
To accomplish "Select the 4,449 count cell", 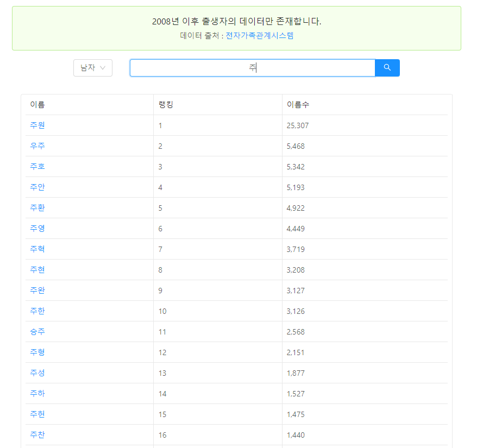I will tap(365, 229).
